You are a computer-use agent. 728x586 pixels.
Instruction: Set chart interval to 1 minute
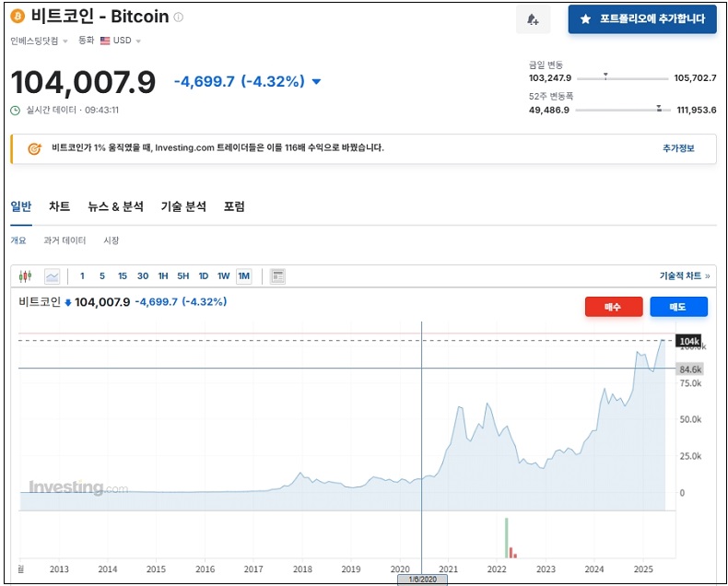pos(82,276)
